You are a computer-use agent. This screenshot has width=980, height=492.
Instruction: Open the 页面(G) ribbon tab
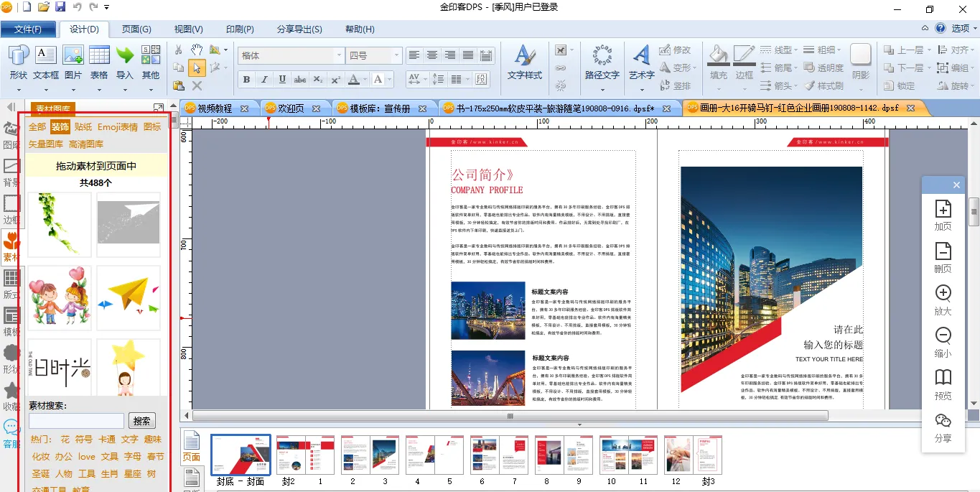136,29
